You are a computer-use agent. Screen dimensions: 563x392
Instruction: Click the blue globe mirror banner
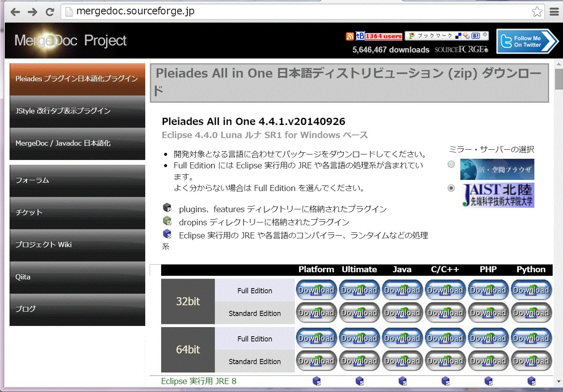[497, 169]
